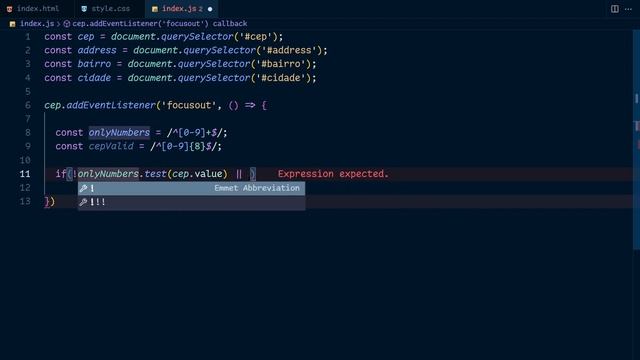Screen dimensions: 640x360
Task: Click the index.html file icon in tab
Action: (x=9, y=9)
